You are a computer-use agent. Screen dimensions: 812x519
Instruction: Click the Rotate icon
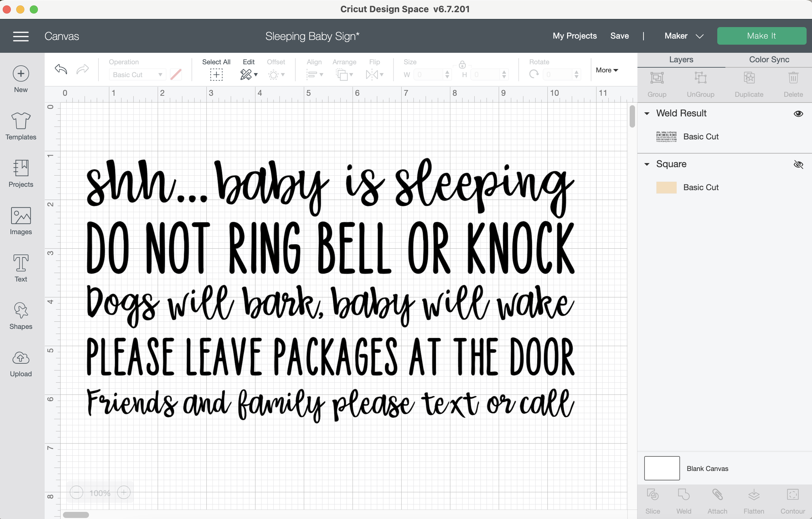[534, 74]
